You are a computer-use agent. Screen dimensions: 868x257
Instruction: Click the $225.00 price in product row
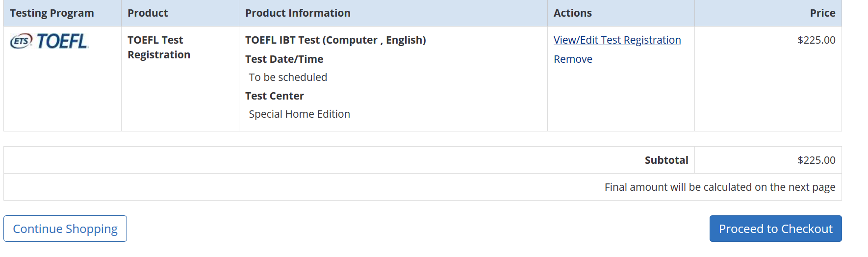817,40
